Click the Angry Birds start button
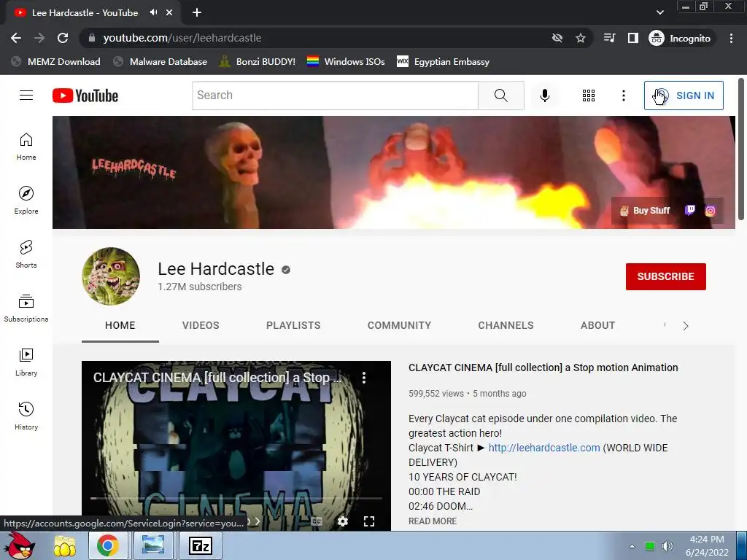This screenshot has width=747, height=560. click(x=19, y=545)
